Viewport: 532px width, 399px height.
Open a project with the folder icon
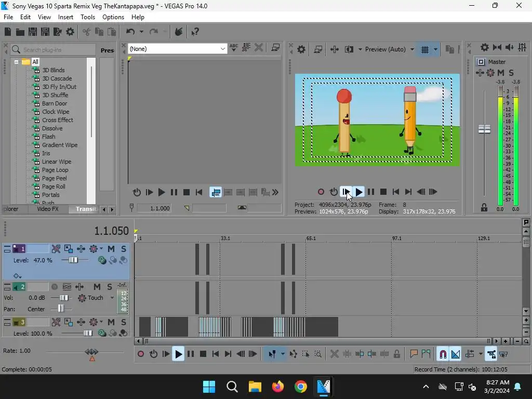point(20,32)
